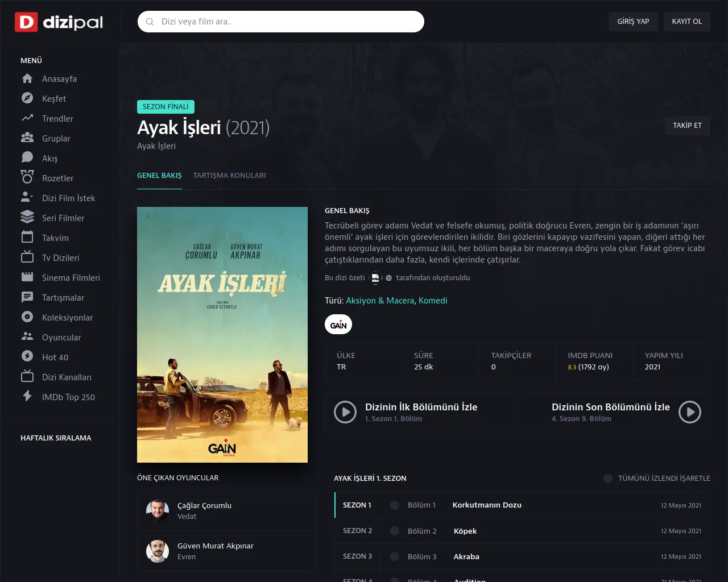Open the Rozetler medal icon

[x=27, y=178]
